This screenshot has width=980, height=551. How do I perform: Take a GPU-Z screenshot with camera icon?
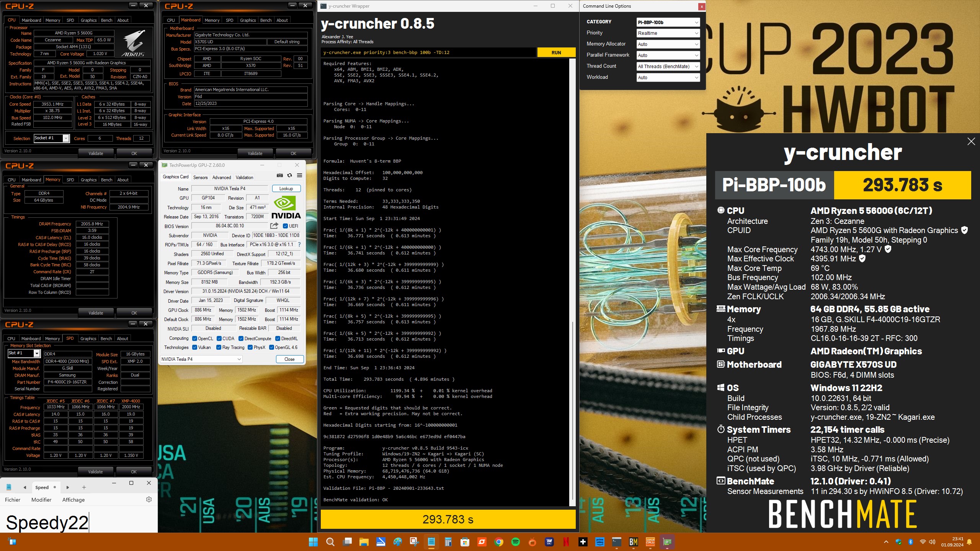point(280,175)
